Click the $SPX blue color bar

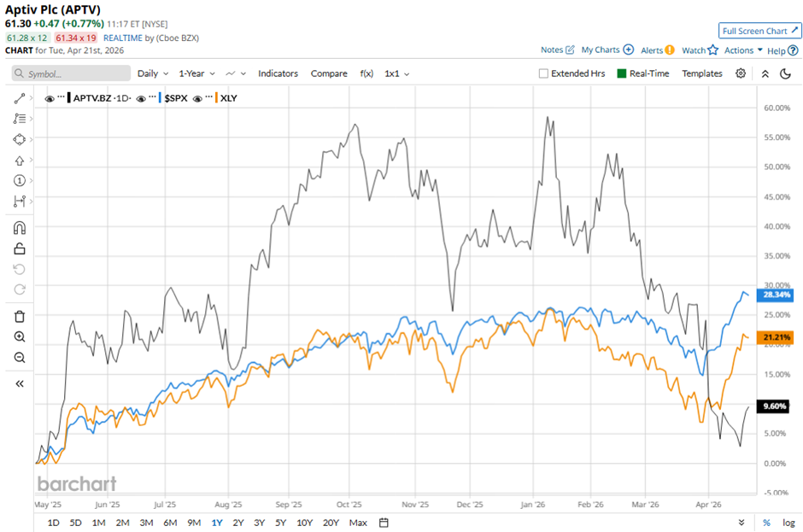[x=160, y=98]
